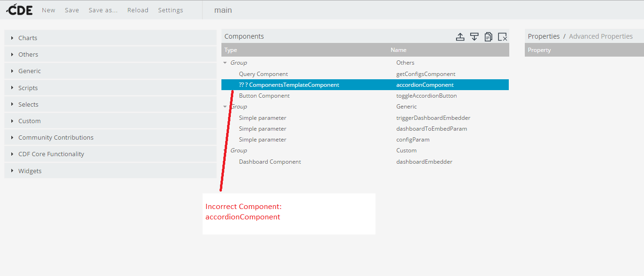Expand CDF Core Functionality category

[110, 154]
